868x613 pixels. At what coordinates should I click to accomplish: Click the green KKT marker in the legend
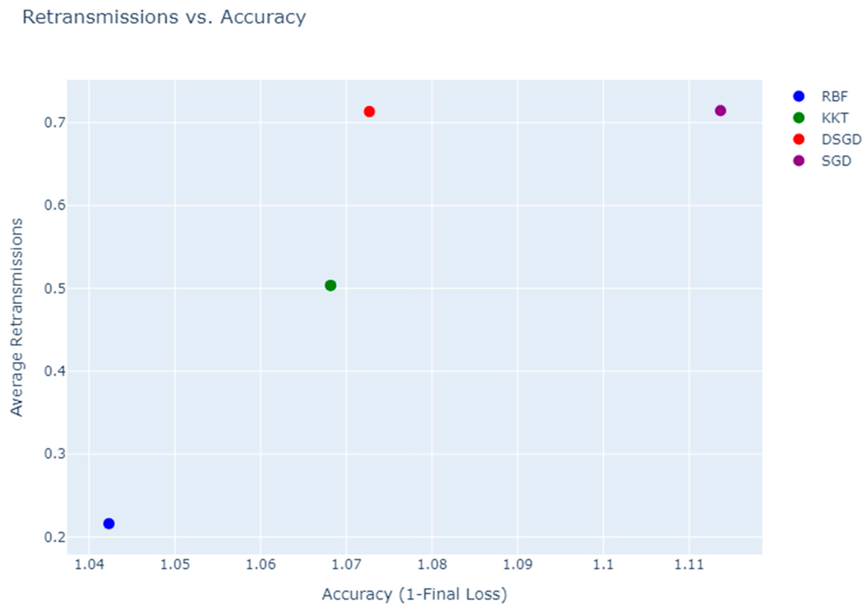pos(798,118)
